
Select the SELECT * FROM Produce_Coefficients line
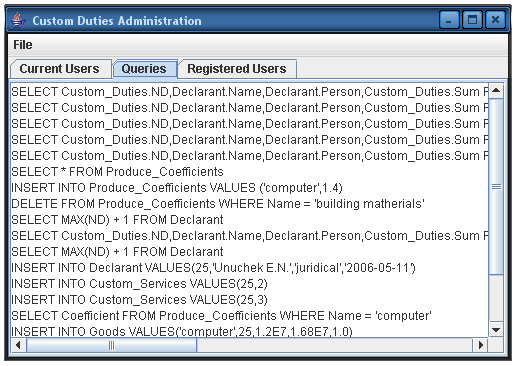pyautogui.click(x=117, y=172)
